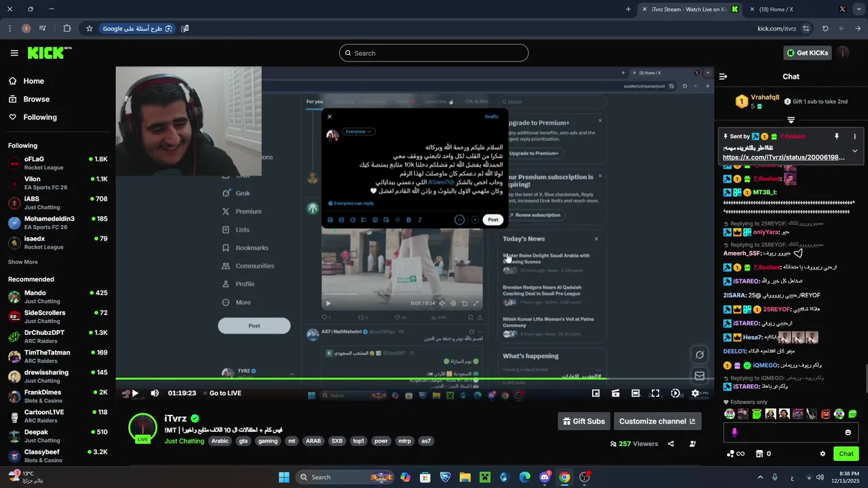The width and height of the screenshot is (868, 488).
Task: Open a new browser tab
Action: (x=629, y=9)
